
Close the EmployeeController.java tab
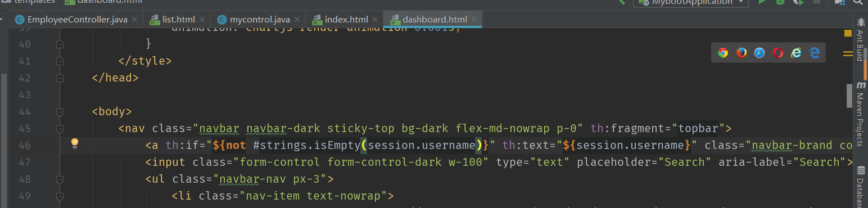click(135, 20)
